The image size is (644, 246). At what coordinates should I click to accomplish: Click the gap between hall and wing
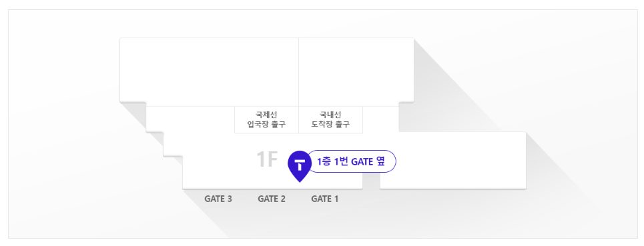(x=371, y=181)
